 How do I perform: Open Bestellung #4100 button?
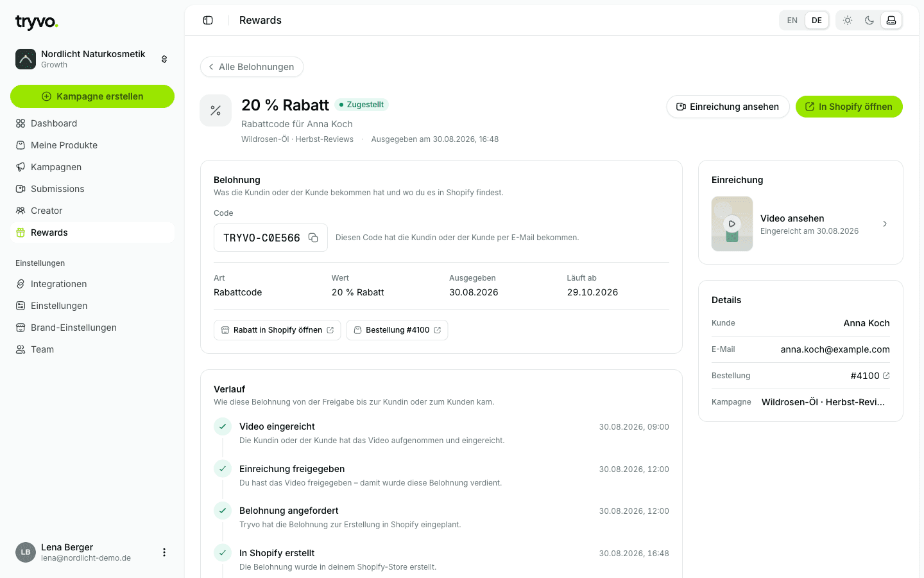[x=397, y=330]
